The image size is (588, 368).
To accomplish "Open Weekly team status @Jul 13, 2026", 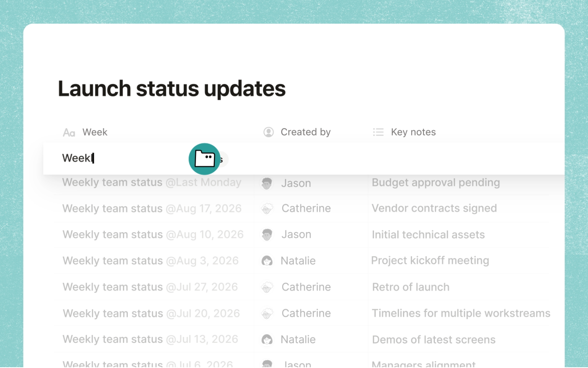I will point(150,340).
